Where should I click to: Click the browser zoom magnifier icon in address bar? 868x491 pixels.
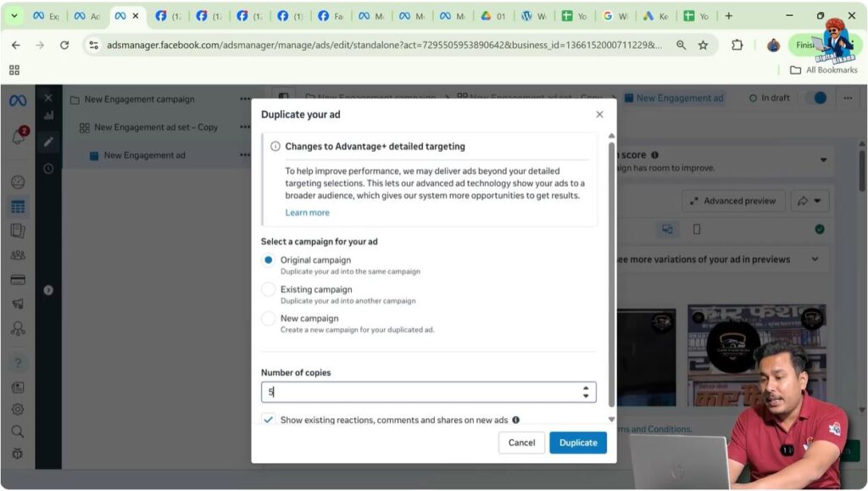681,45
